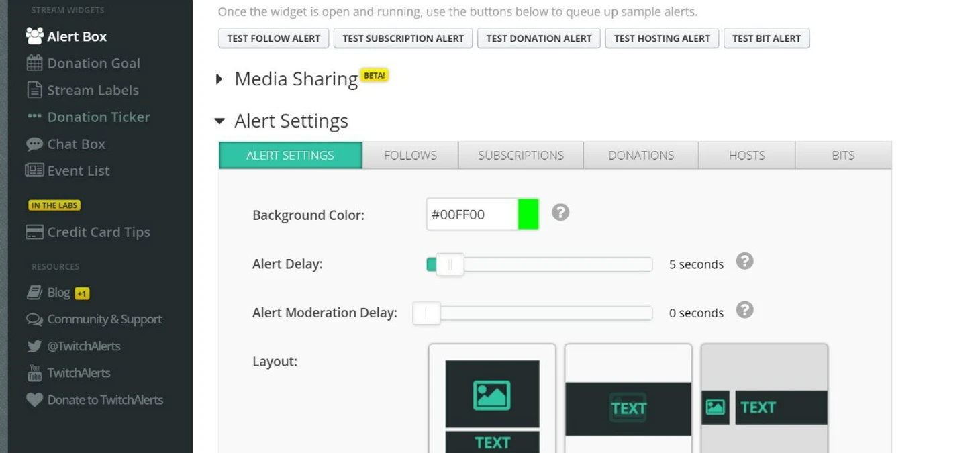Click the Background Color hex field

coord(473,214)
